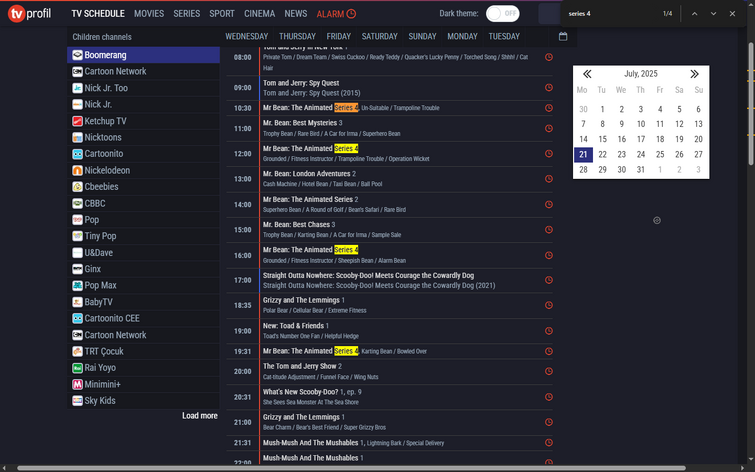Select the Nick Jr. Too channel
This screenshot has height=472, width=755.
coord(143,88)
